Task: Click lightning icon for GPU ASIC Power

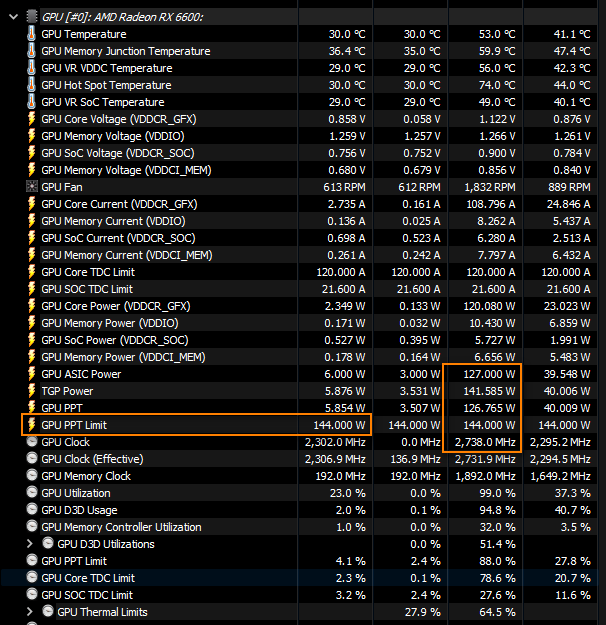Action: (x=31, y=374)
